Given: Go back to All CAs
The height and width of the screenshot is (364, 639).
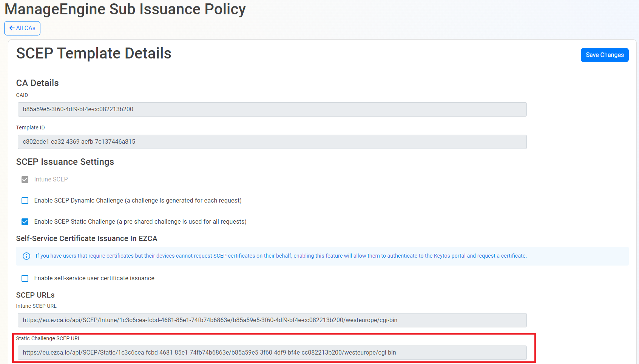Looking at the screenshot, I should 22,28.
